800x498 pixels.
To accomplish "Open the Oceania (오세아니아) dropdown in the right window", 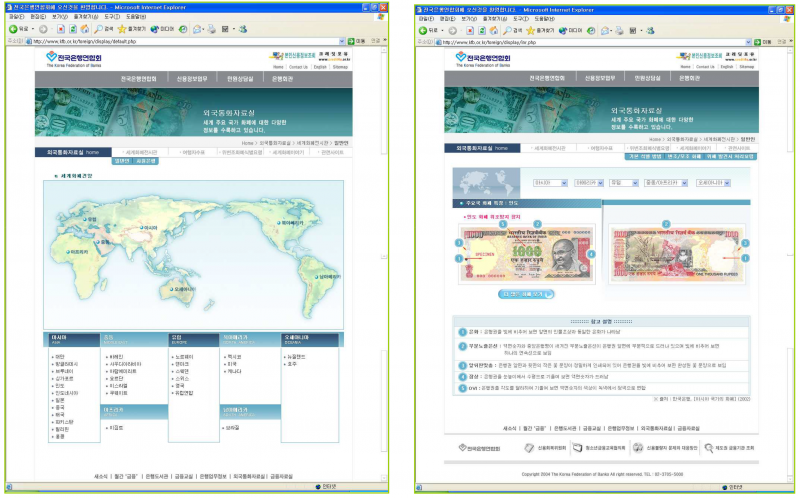I will [713, 183].
